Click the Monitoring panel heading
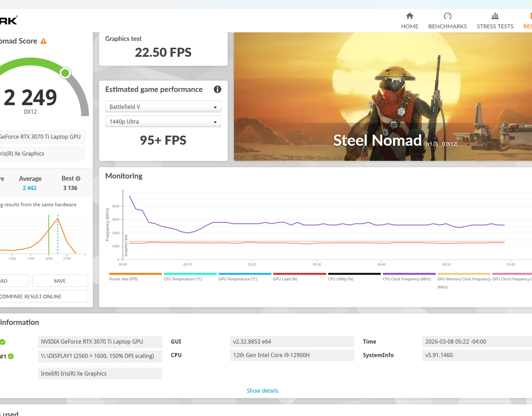Screen dimensions: 532x416 [x=124, y=176]
